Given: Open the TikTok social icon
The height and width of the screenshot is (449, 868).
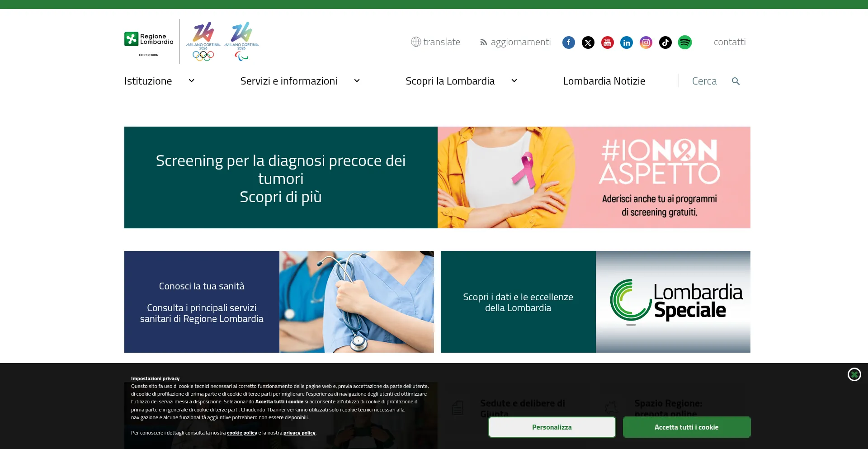Looking at the screenshot, I should [665, 43].
